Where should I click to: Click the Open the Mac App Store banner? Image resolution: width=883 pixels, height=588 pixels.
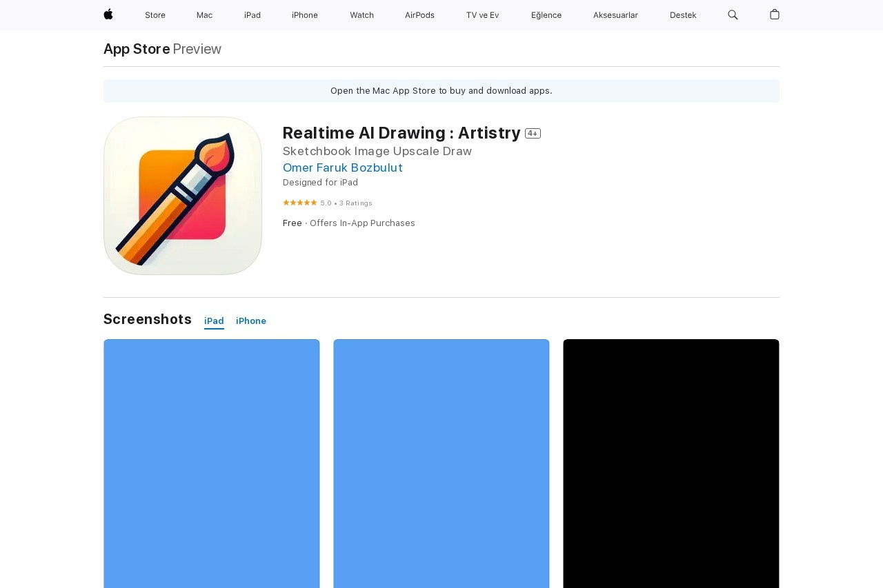click(x=441, y=91)
